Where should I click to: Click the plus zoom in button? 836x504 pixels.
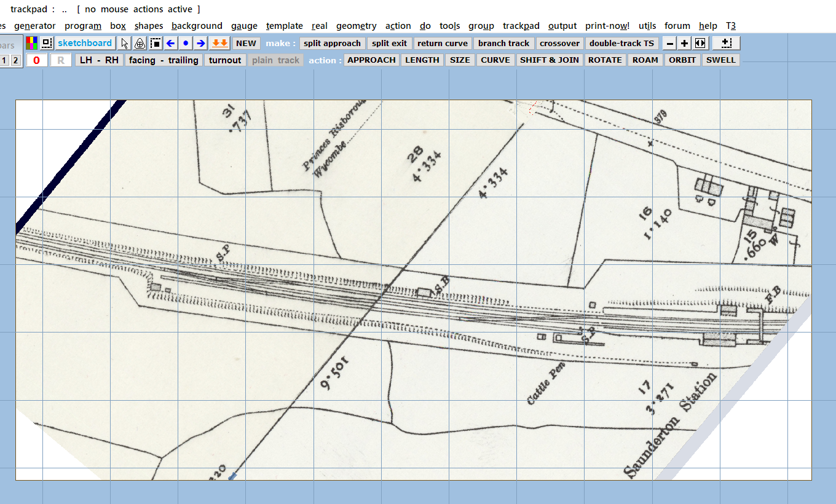click(x=684, y=43)
